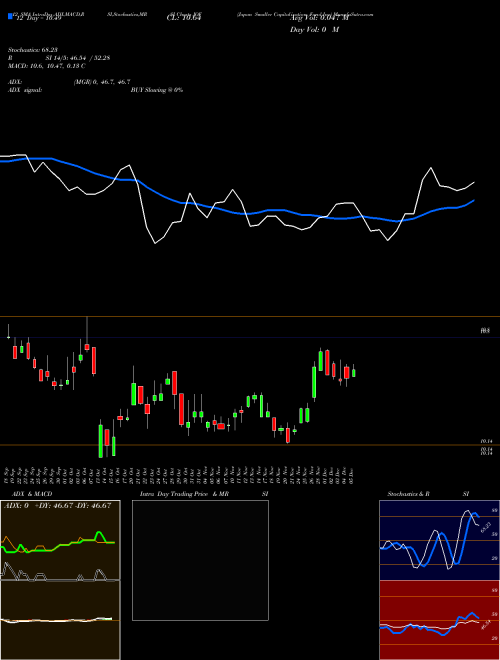Click the upper price level axis label
The image size is (500, 660).
coord(485,331)
